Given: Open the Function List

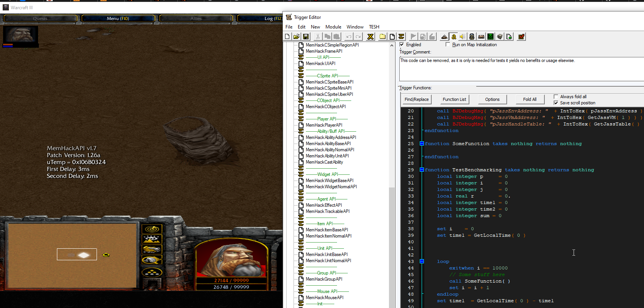Looking at the screenshot, I should (454, 99).
